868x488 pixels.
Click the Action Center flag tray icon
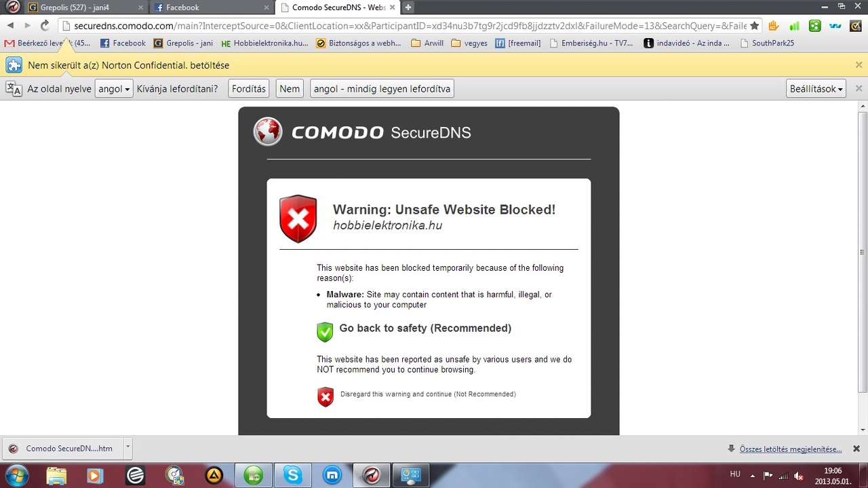[x=768, y=475]
